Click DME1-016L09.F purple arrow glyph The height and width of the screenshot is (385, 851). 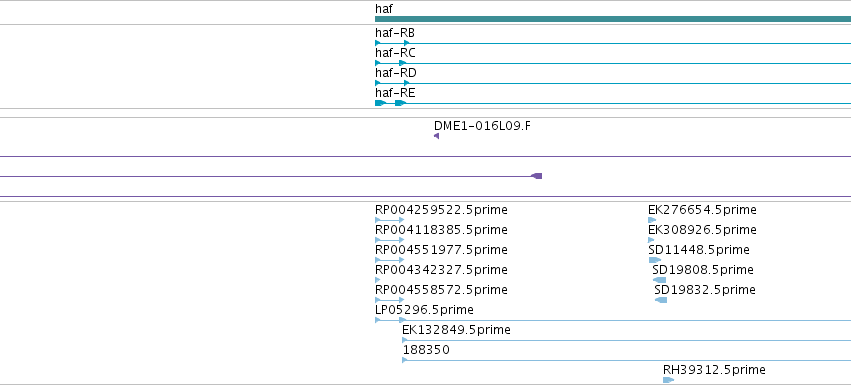pyautogui.click(x=436, y=136)
